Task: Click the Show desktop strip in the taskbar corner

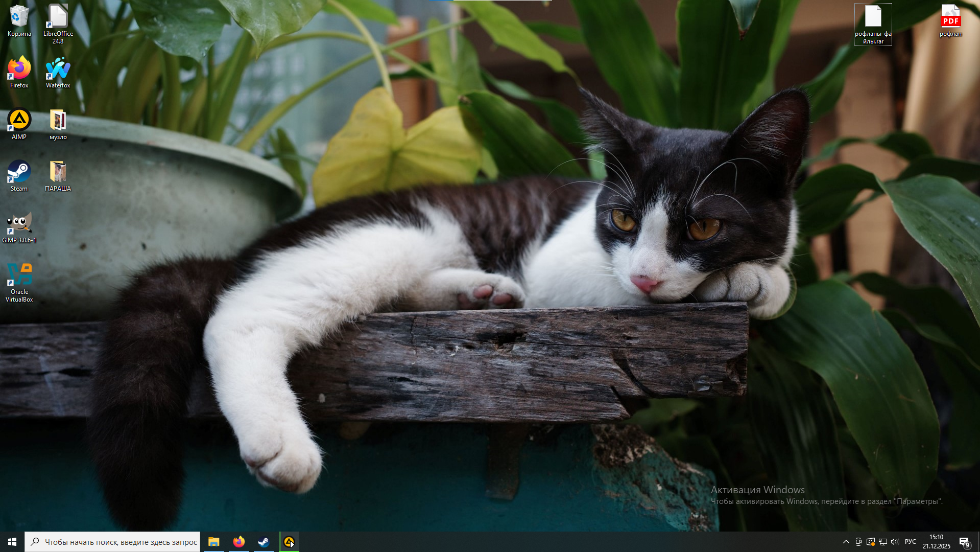Action: click(978, 542)
